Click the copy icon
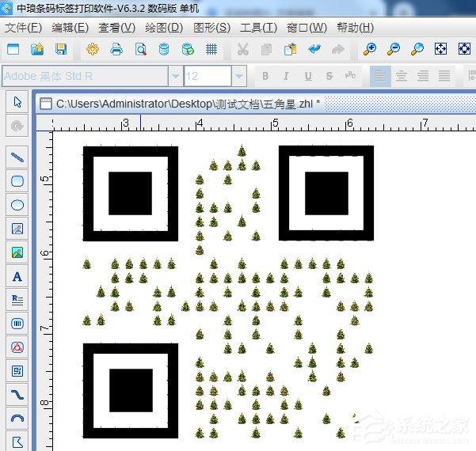Viewport: 476px width, 451px height. coord(267,49)
